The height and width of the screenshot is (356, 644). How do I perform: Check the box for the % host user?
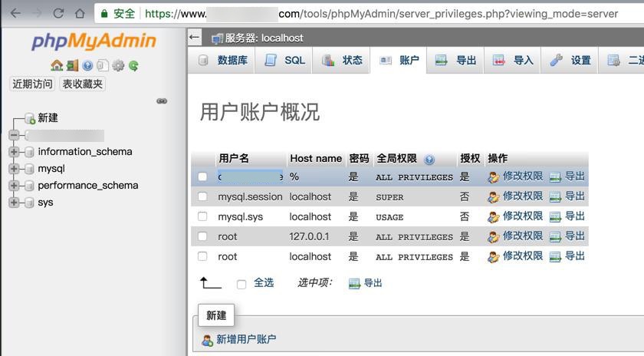(x=202, y=176)
